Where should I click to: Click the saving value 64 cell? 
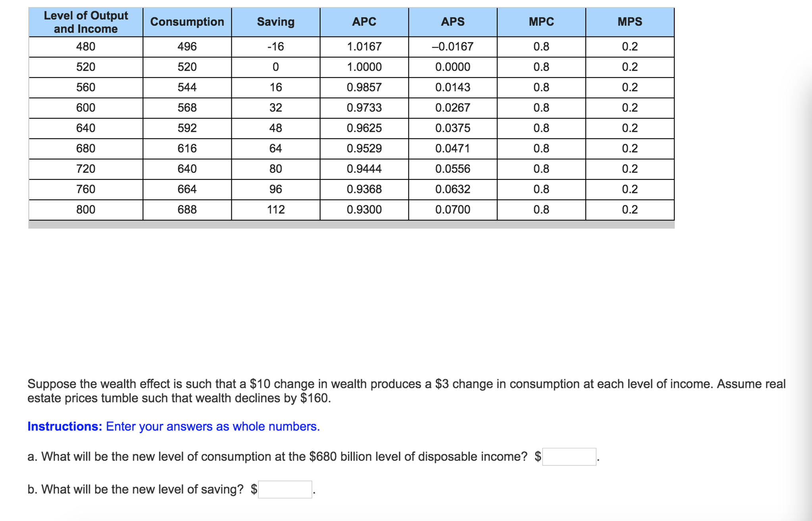[275, 149]
